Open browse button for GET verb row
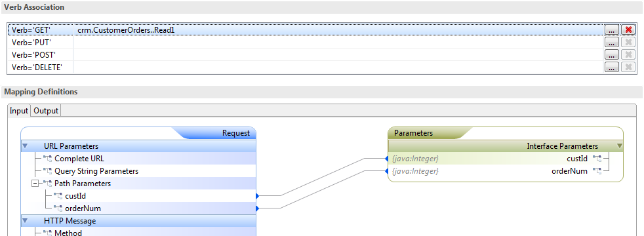 [612, 29]
